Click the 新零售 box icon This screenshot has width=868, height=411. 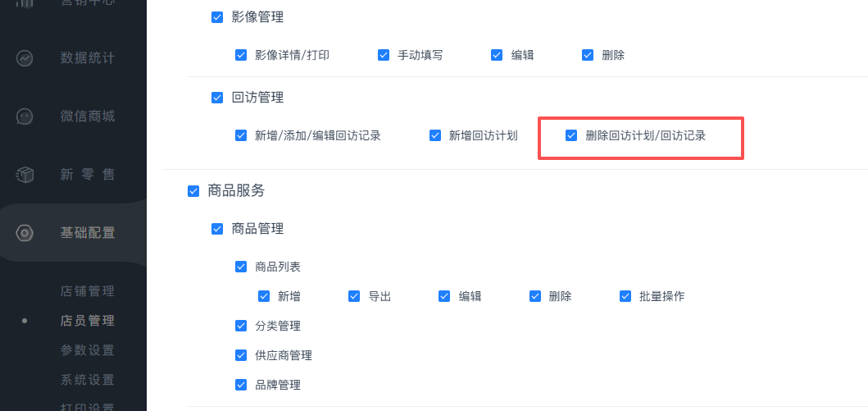click(x=25, y=175)
